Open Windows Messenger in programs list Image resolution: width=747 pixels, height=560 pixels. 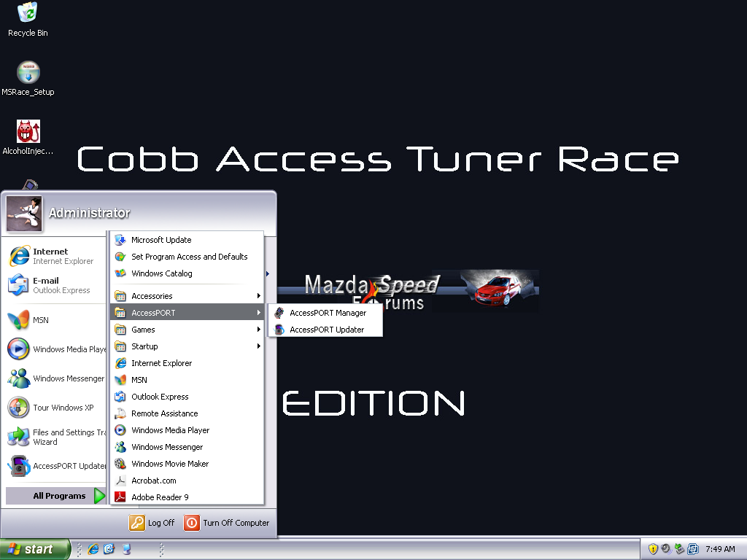point(187,447)
